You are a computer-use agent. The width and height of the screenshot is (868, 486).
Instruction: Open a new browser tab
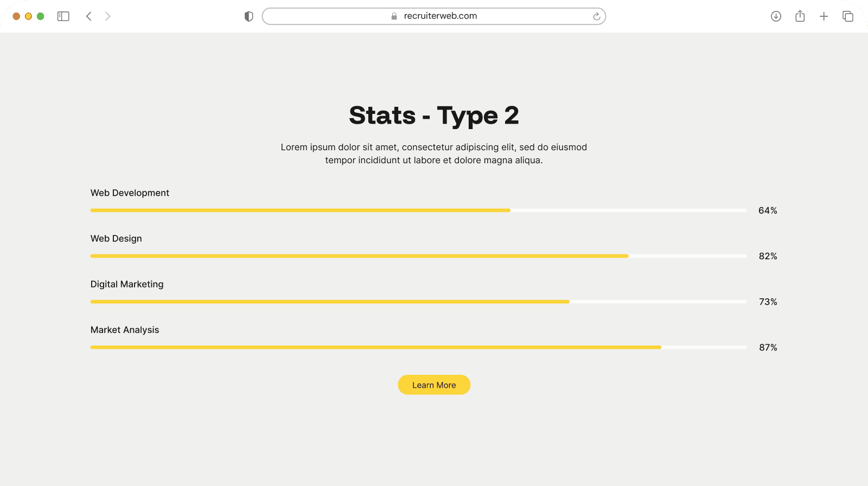tap(824, 16)
